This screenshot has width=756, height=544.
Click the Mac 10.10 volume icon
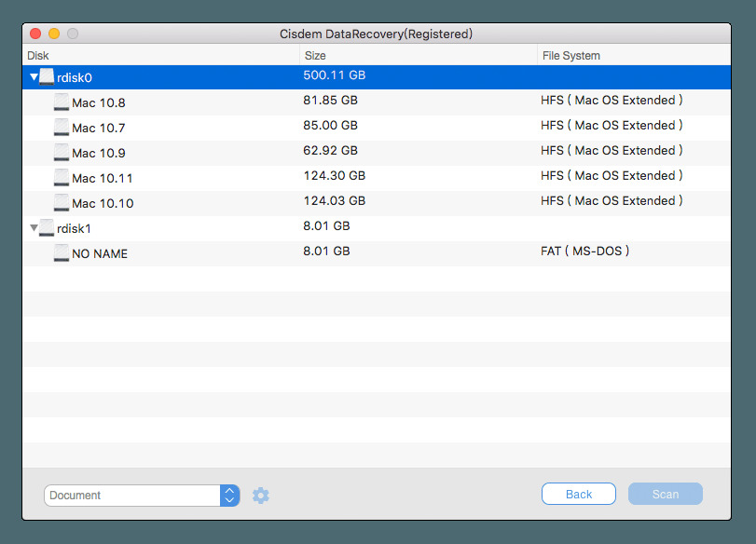point(62,202)
